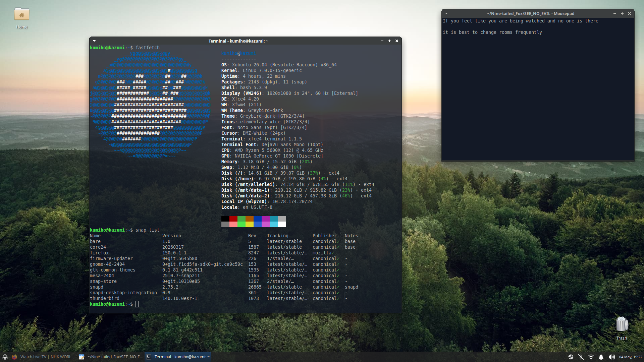This screenshot has height=362, width=644.
Task: Click the 'Shell: bash 5.3.9' line
Action: click(244, 87)
